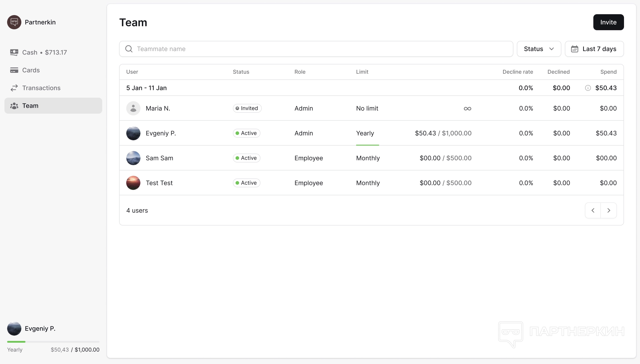Focus the Teammate name search field
This screenshot has height=364, width=640.
click(x=320, y=49)
